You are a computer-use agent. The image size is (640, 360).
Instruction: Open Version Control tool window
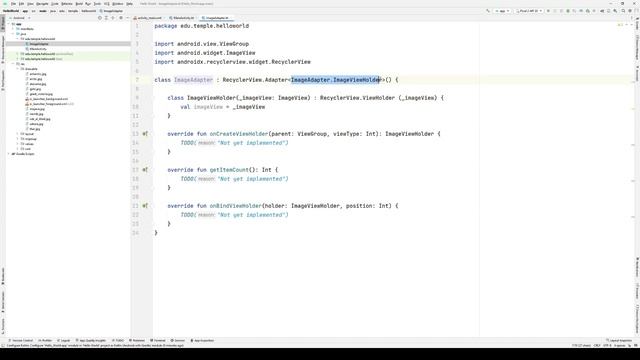click(20, 340)
